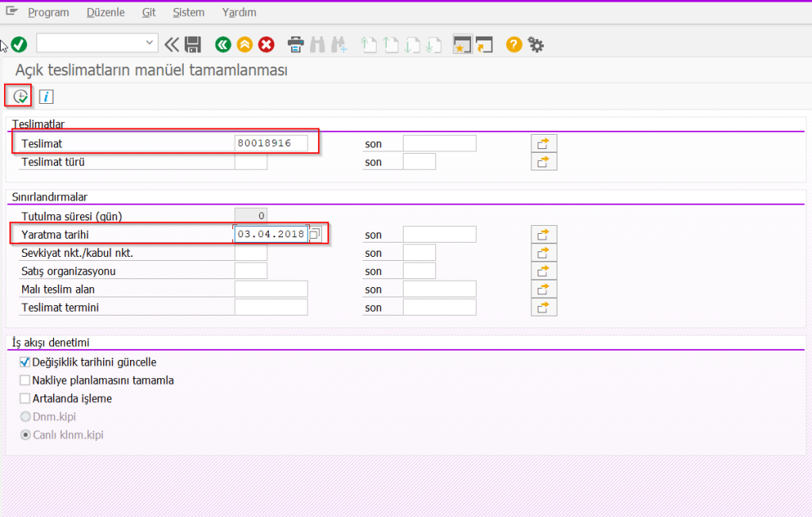Viewport: 812px width, 517px height.
Task: Select the Dnm.kipi radio button
Action: (25, 416)
